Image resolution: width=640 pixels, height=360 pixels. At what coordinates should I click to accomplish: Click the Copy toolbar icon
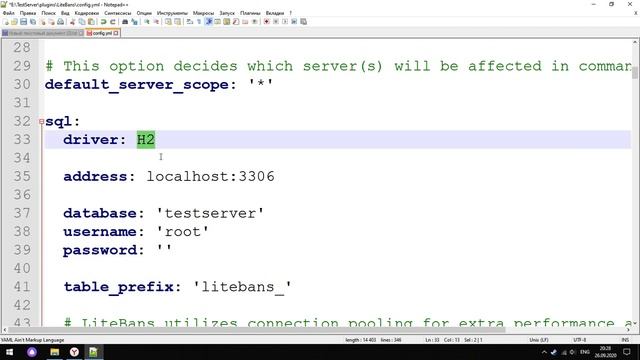[x=82, y=22]
